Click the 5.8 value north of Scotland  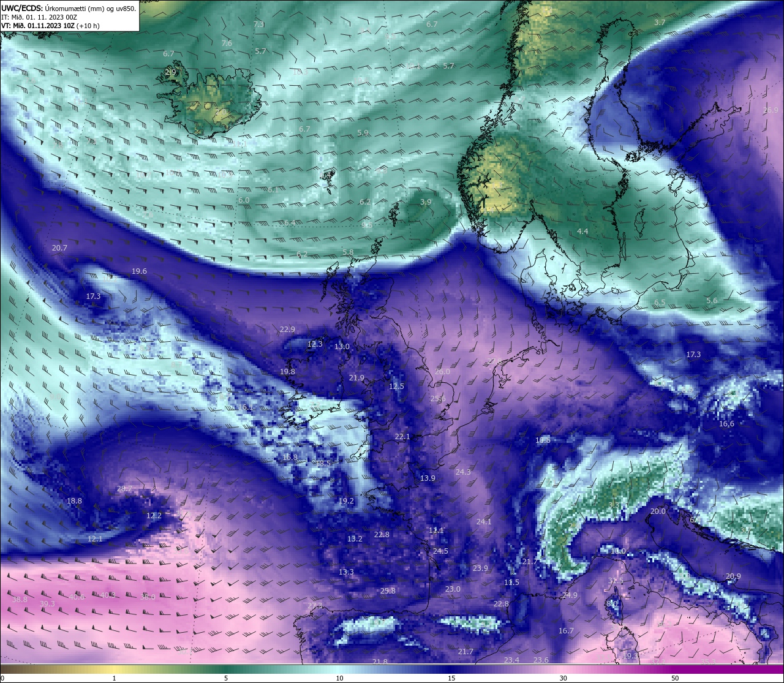348,252
